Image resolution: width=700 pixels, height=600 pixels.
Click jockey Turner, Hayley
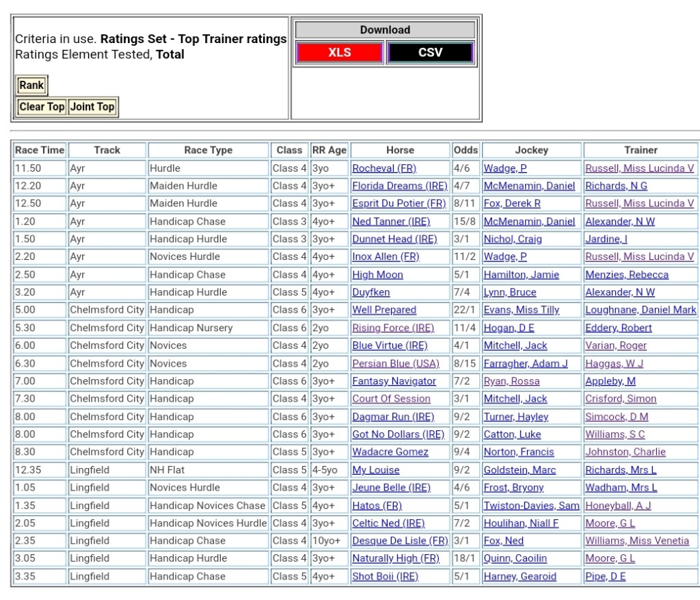(516, 417)
